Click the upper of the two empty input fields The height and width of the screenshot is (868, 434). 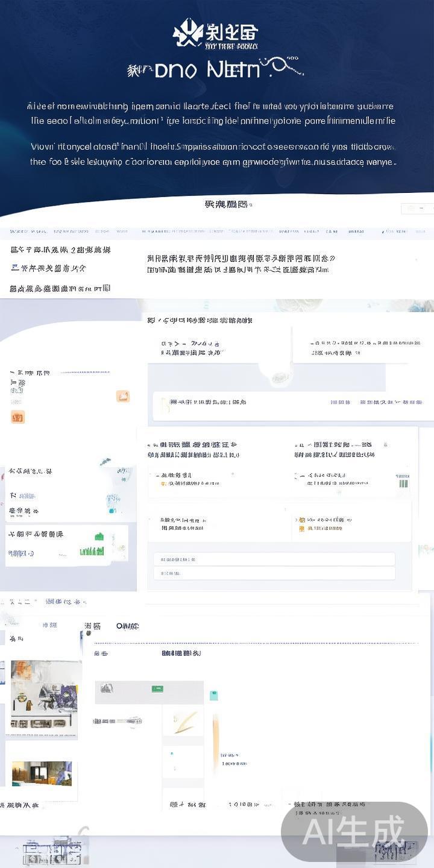coord(274,559)
